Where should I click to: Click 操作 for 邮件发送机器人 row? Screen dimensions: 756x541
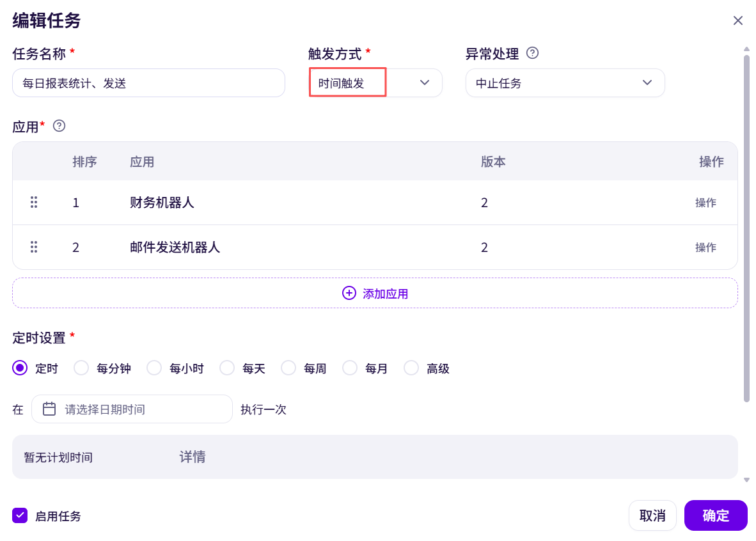pos(705,247)
